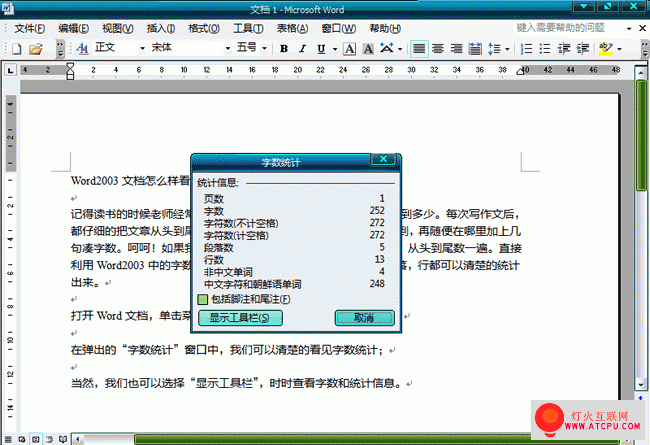Apply the character border icon
The width and height of the screenshot is (650, 445).
click(349, 49)
